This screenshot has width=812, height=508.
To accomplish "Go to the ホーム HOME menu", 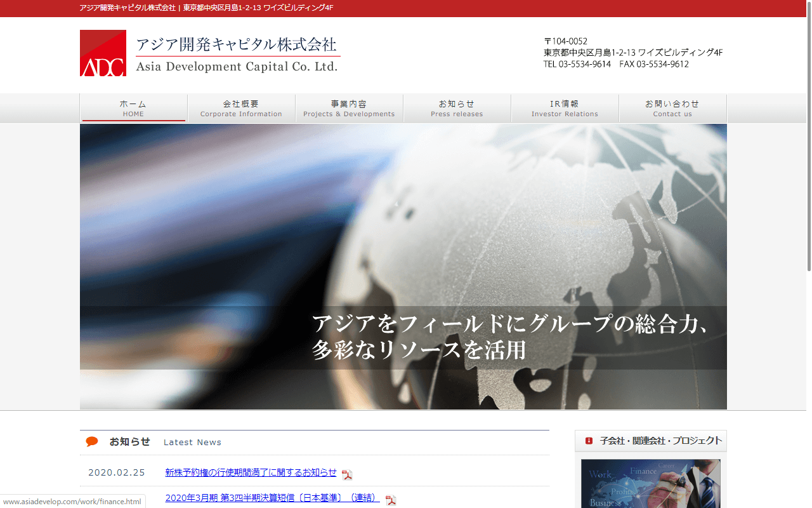I will point(133,109).
